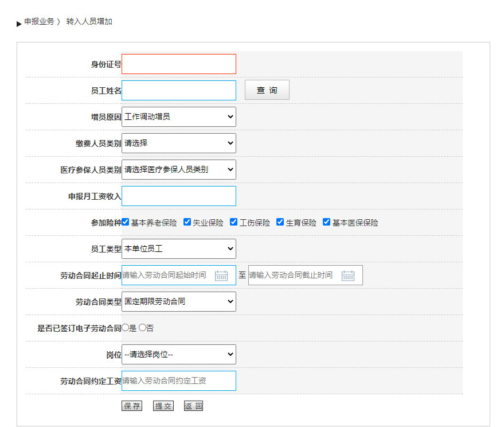
Task: Click the 转入人员增加 breadcrumb text
Action: tap(89, 22)
